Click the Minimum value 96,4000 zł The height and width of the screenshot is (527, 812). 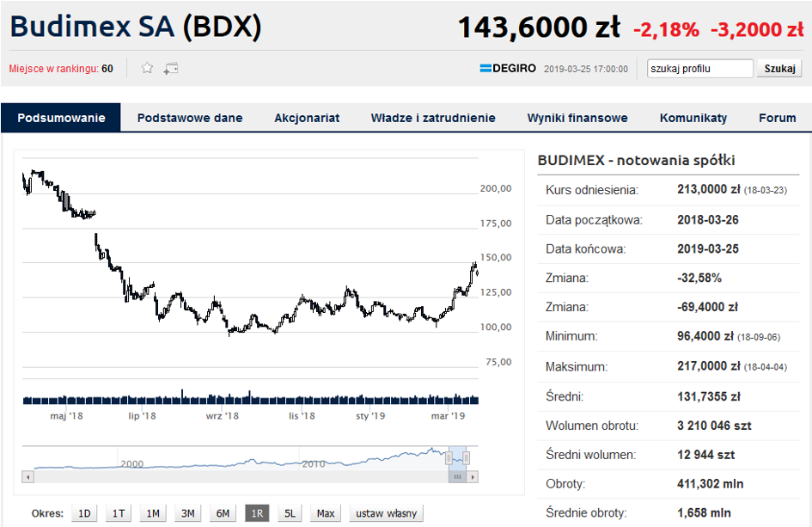(705, 336)
